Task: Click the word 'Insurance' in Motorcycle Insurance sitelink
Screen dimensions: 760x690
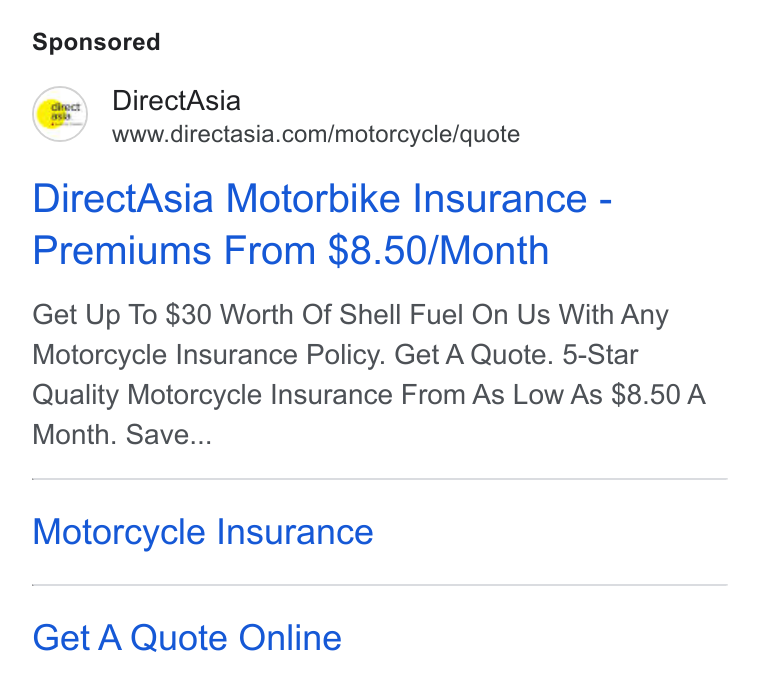Action: 295,532
